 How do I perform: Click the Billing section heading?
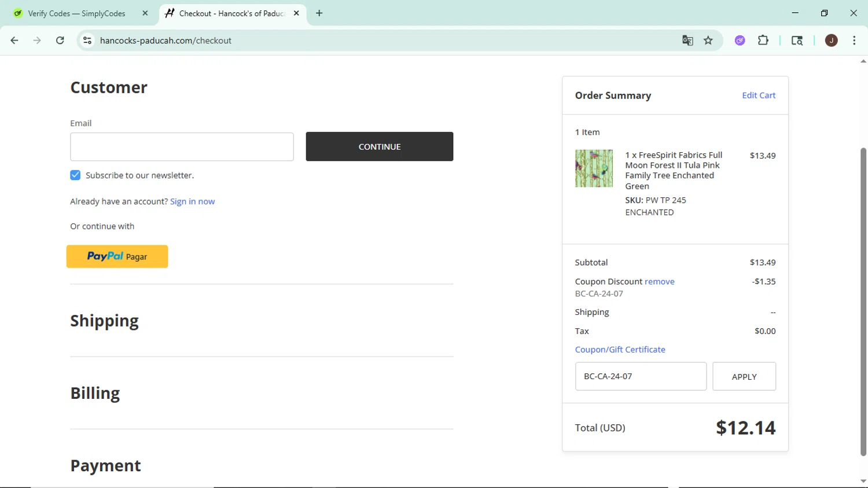click(95, 393)
